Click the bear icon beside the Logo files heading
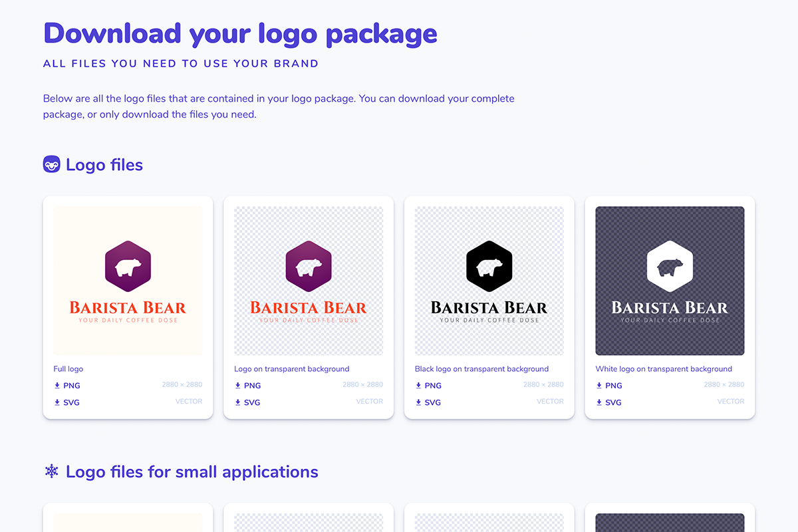Viewport: 798px width, 532px height. (x=52, y=164)
